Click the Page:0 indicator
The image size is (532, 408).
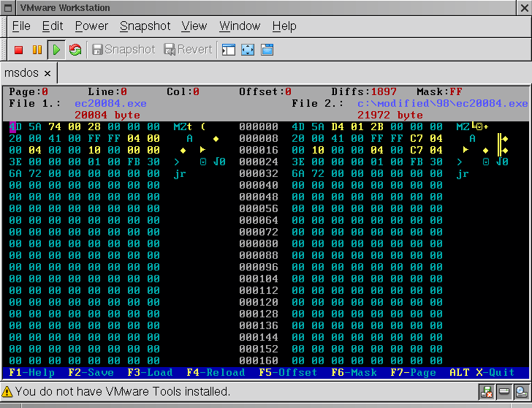pos(28,91)
